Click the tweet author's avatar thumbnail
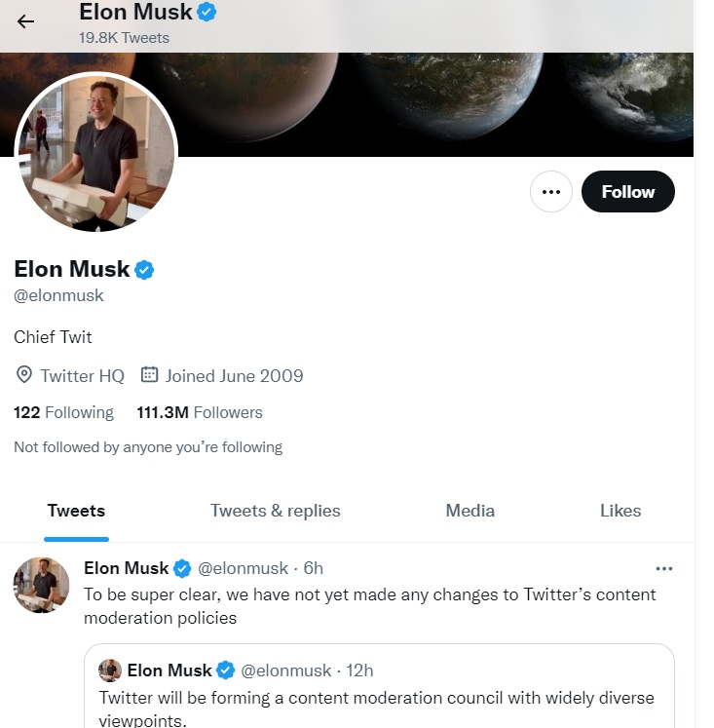714x728 pixels. [41, 586]
